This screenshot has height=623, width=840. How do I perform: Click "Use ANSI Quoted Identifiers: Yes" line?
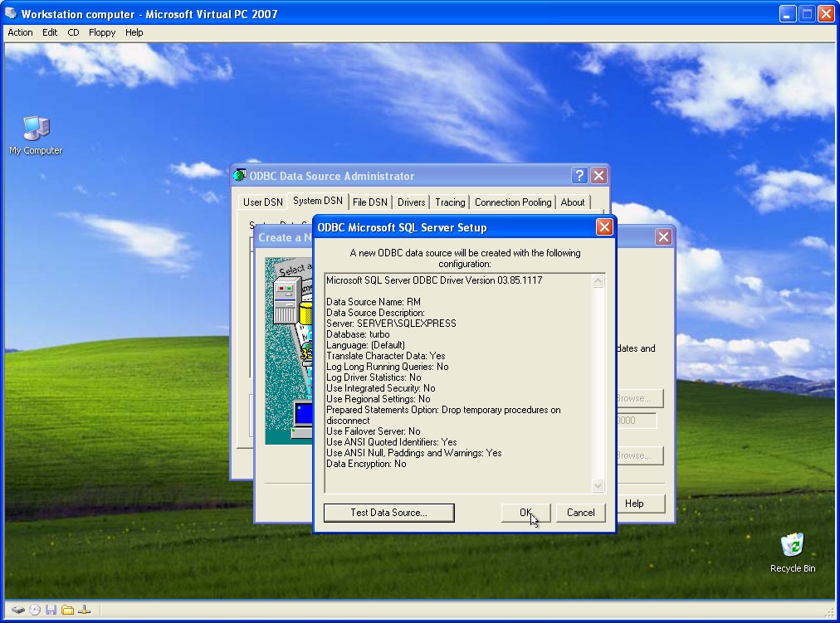point(392,442)
